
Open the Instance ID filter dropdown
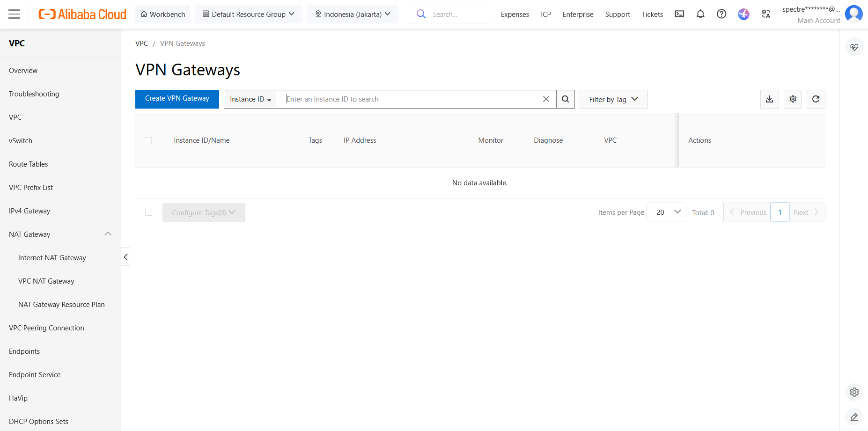click(x=250, y=99)
